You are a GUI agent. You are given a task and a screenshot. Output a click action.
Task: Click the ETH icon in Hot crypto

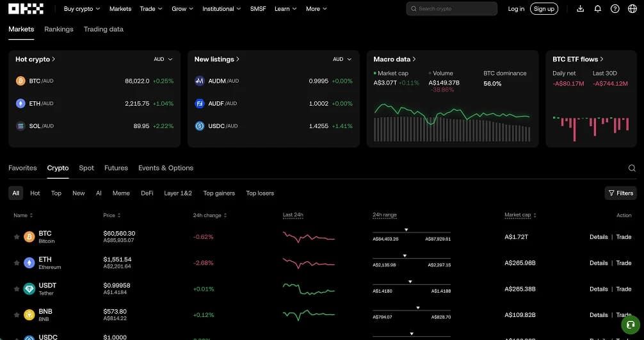[x=20, y=104]
